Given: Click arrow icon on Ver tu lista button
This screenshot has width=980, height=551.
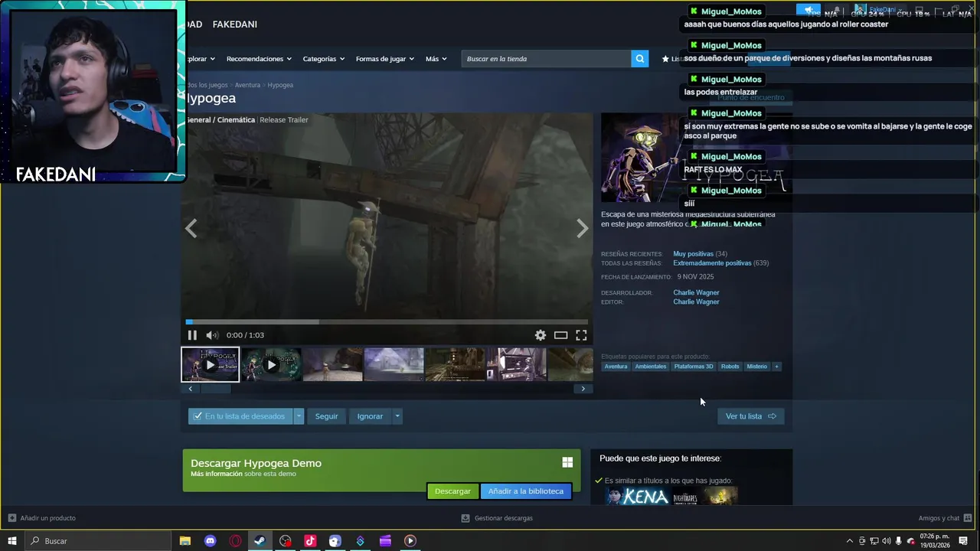Looking at the screenshot, I should 772,416.
